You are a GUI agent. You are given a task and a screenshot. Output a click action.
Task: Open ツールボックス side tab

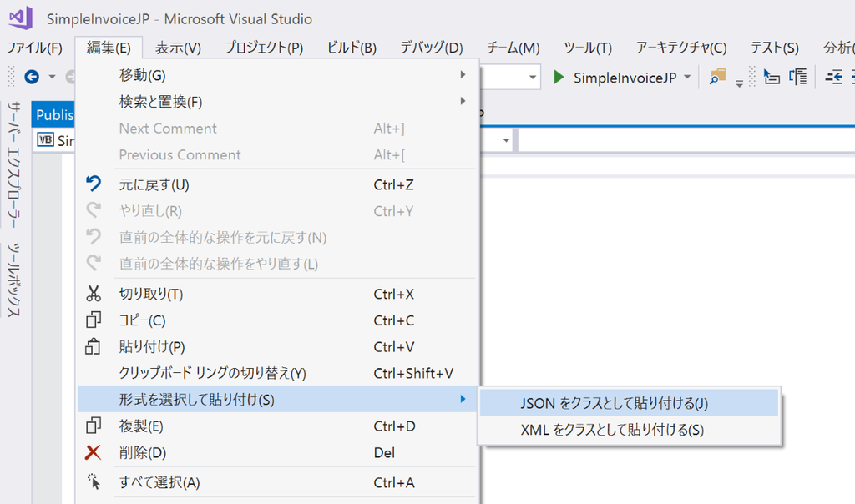tap(13, 280)
